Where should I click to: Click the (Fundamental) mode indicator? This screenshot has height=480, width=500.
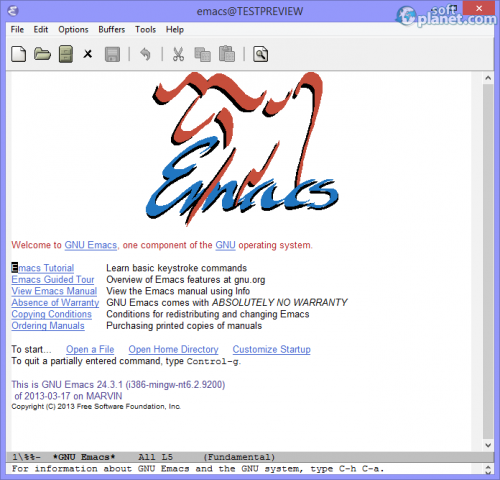click(239, 457)
